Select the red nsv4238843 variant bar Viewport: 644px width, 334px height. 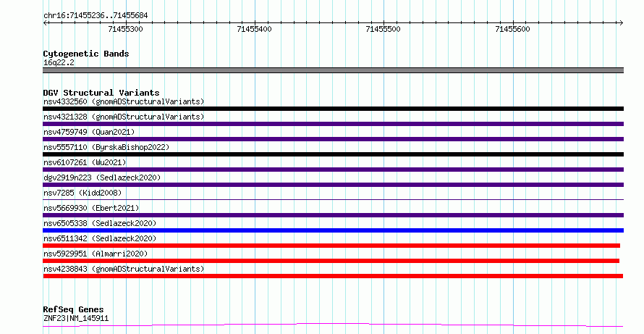[333, 276]
